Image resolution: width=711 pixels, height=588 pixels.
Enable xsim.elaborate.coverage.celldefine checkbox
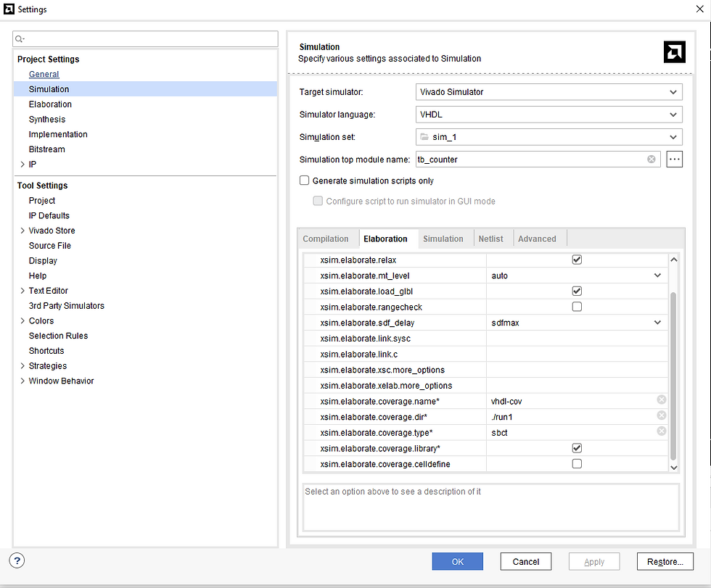[577, 463]
